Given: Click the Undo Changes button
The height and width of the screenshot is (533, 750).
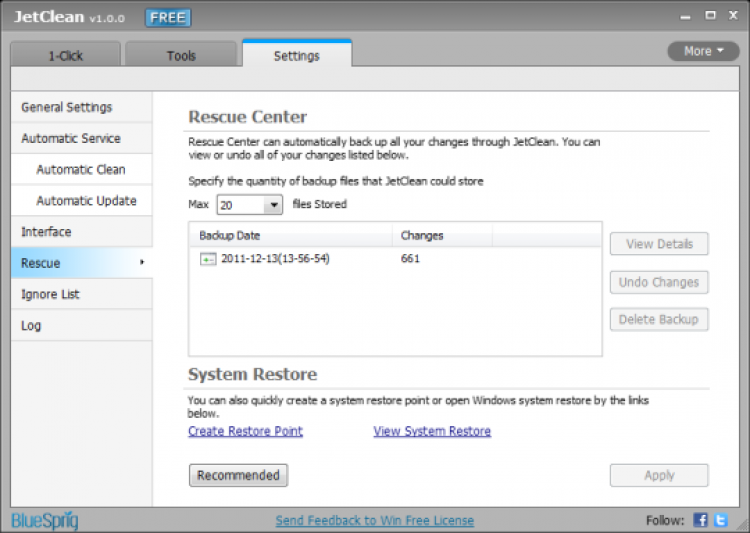Looking at the screenshot, I should point(659,282).
